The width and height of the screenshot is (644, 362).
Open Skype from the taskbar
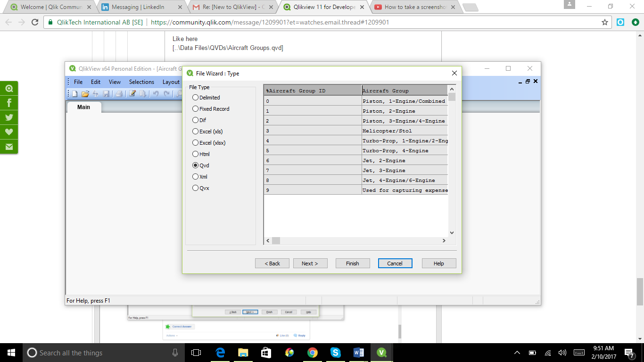click(335, 353)
